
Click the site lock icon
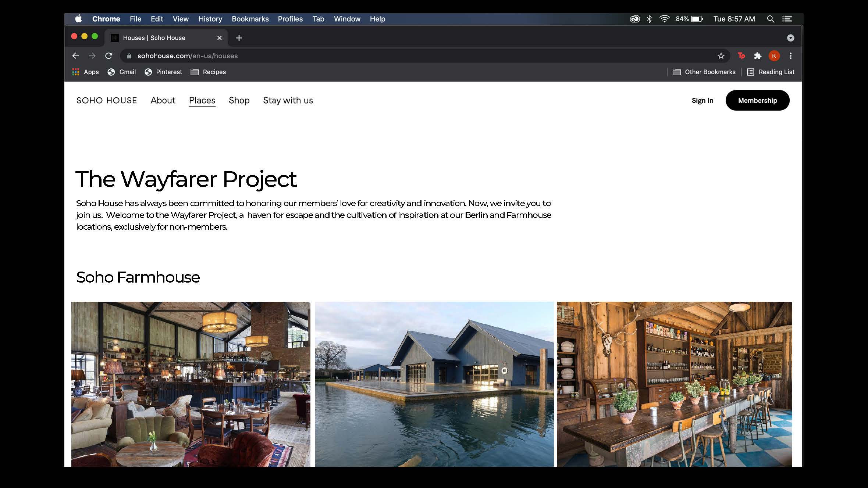129,56
